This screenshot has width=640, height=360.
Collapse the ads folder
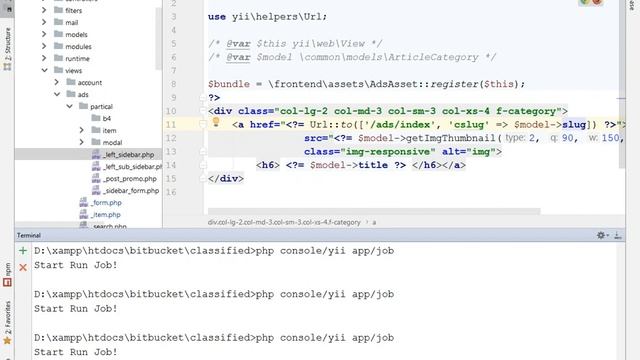coord(56,94)
